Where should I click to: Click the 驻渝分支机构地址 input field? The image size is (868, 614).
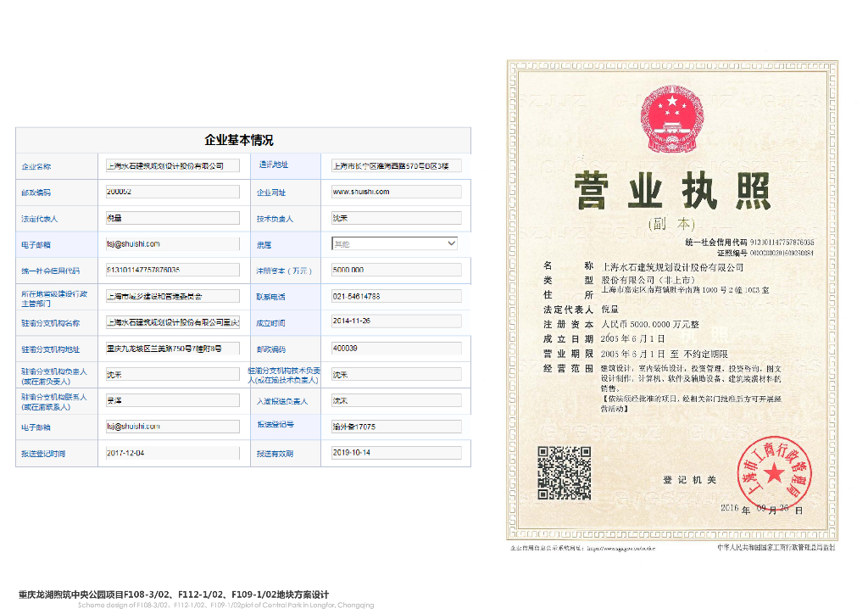coord(173,349)
